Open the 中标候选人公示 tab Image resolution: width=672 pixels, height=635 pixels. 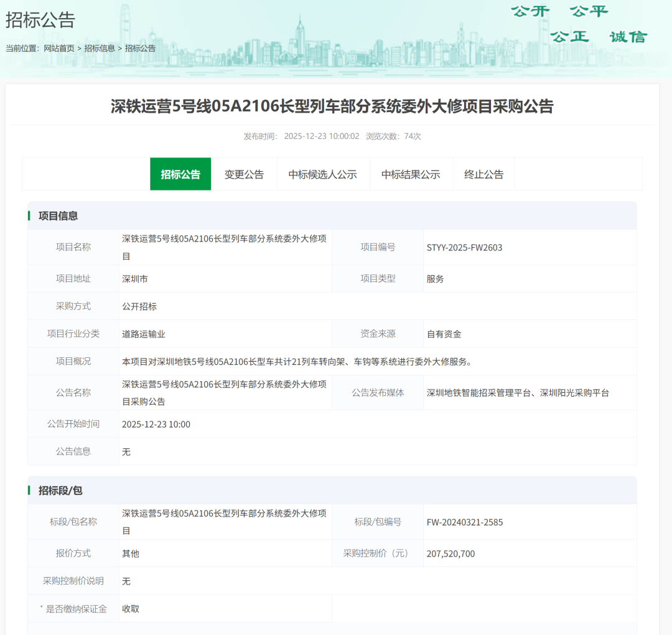click(323, 174)
